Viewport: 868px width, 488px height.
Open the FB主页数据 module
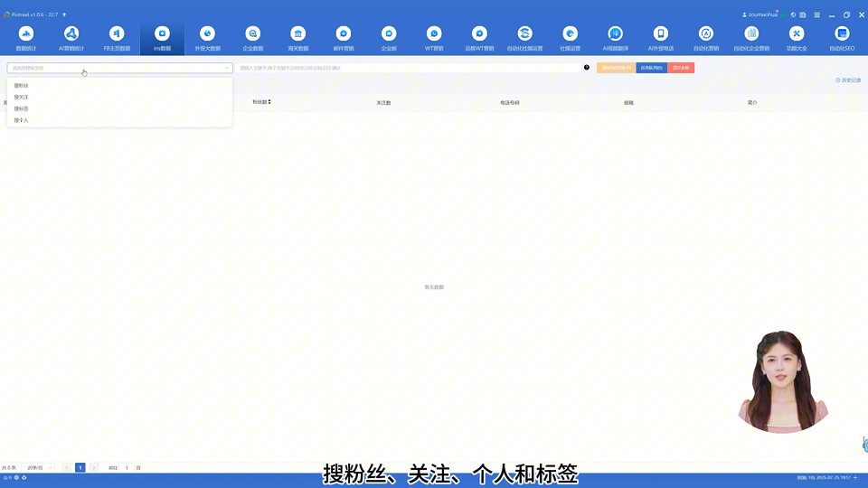pos(117,39)
